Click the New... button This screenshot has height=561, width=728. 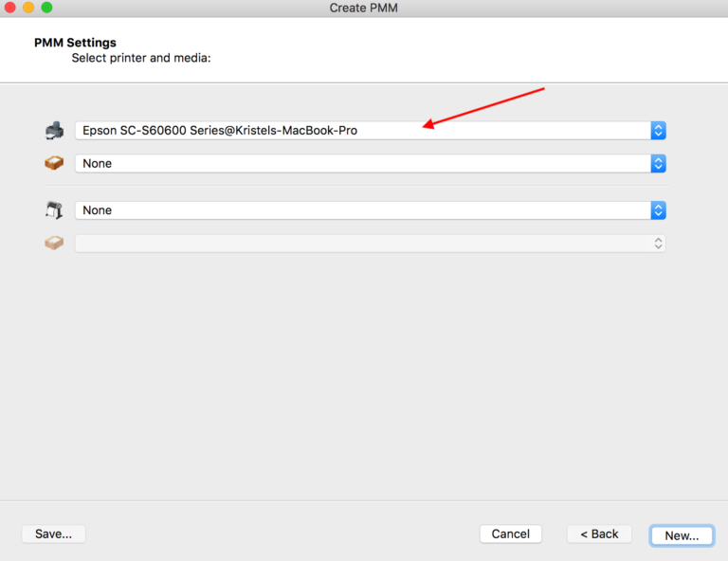click(x=682, y=535)
